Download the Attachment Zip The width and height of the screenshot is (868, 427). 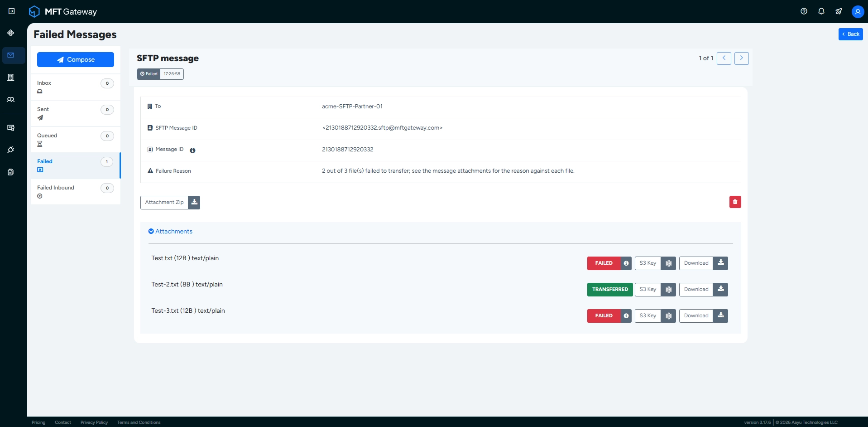tap(170, 203)
